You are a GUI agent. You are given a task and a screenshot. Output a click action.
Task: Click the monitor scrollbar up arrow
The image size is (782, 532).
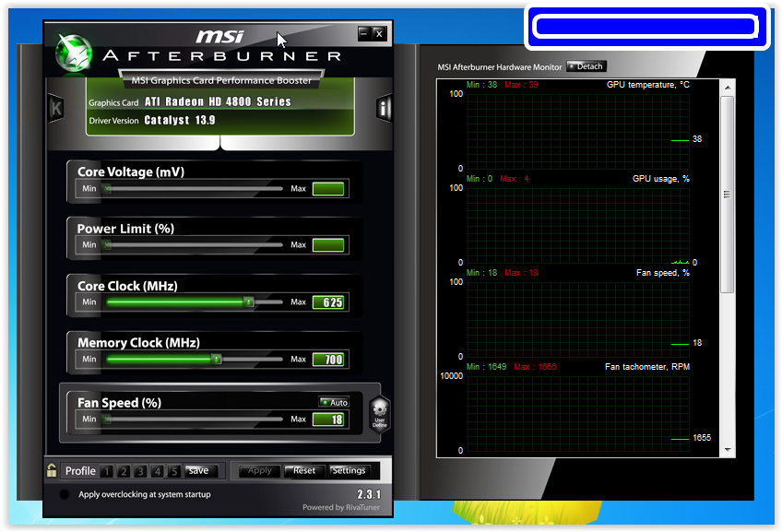728,88
